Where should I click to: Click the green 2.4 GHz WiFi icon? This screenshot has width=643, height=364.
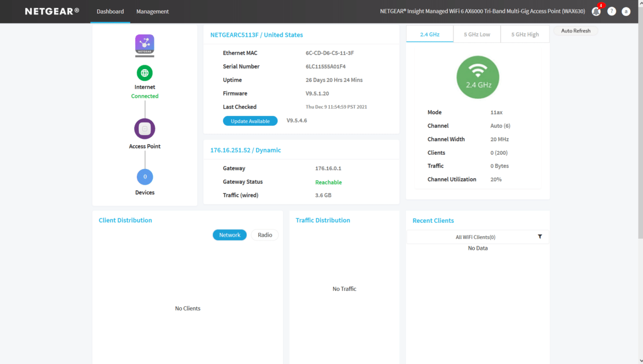tap(478, 77)
